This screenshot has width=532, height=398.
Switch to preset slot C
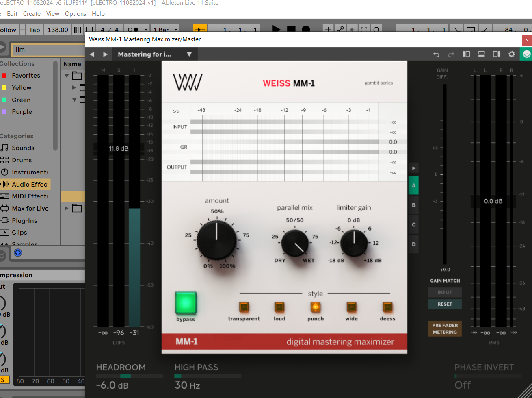point(414,225)
